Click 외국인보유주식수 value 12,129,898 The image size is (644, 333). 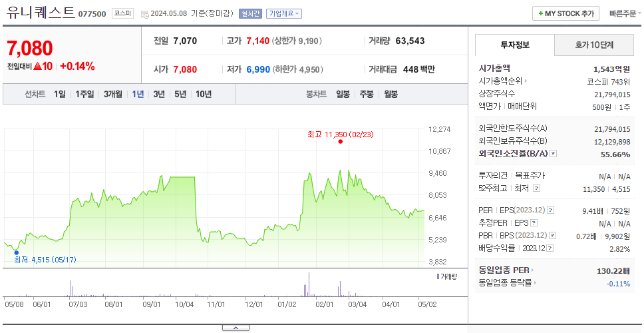tap(612, 142)
